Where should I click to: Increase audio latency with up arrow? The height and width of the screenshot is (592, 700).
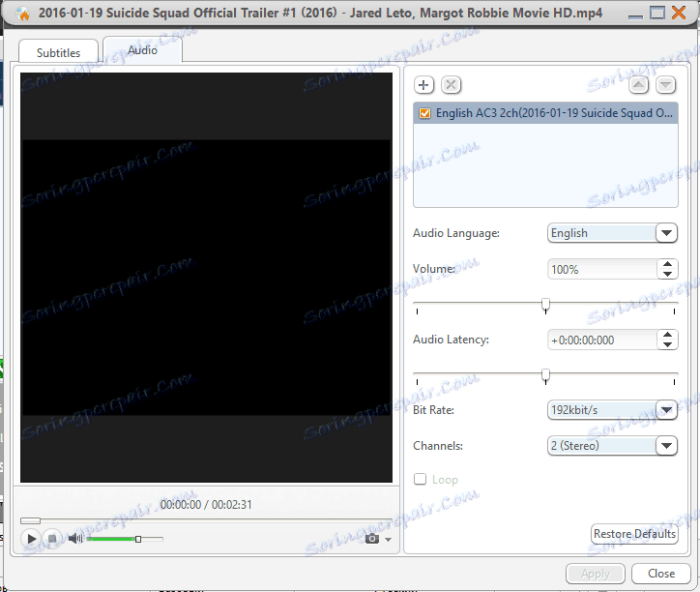(x=667, y=335)
